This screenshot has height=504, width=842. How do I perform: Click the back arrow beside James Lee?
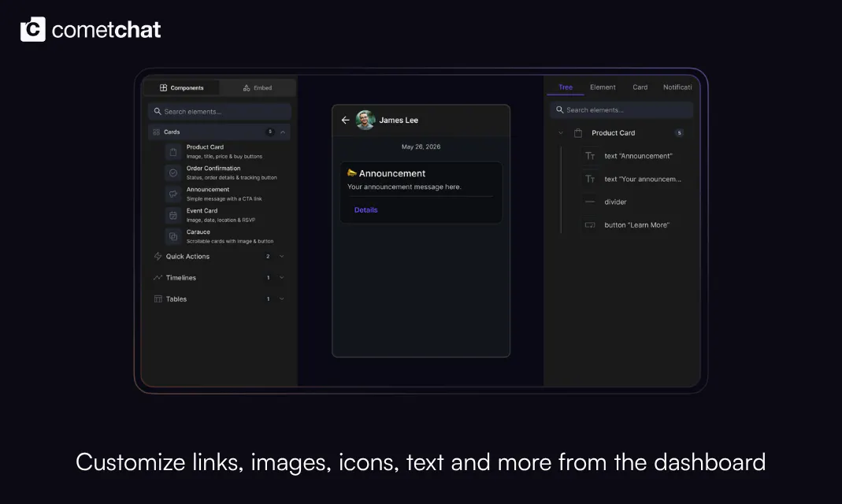click(345, 120)
